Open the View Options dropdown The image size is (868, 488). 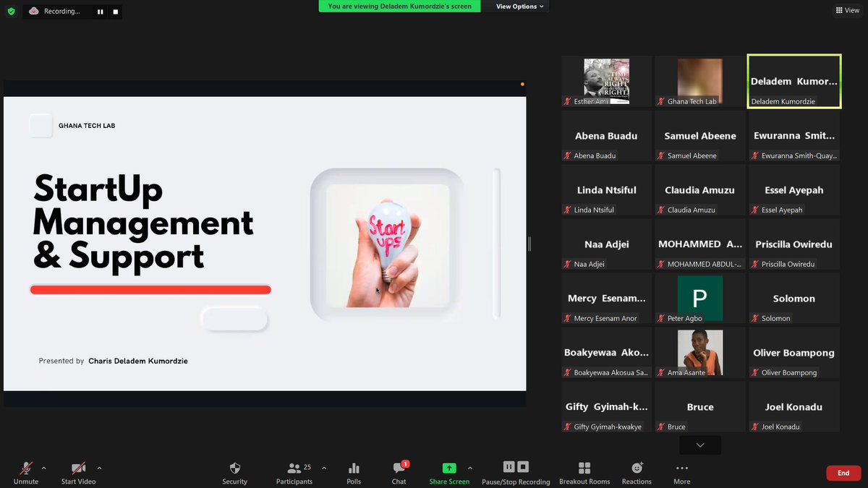520,7
